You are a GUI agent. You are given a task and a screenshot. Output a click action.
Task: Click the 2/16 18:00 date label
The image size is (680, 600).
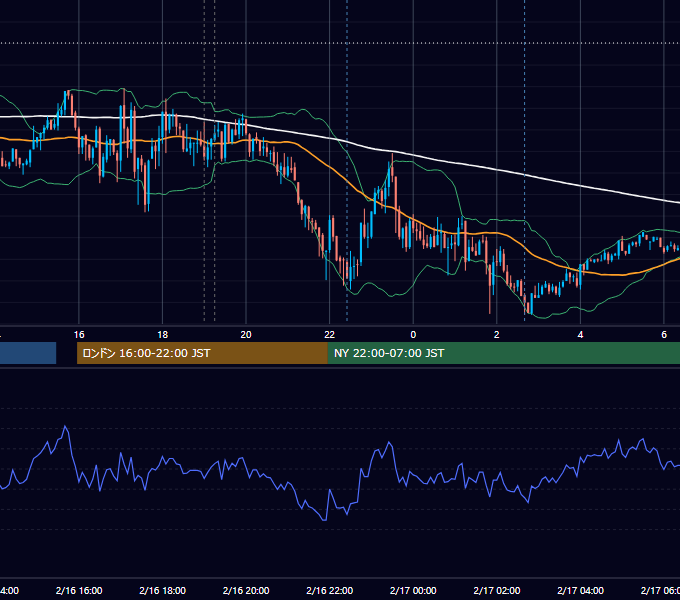click(163, 590)
